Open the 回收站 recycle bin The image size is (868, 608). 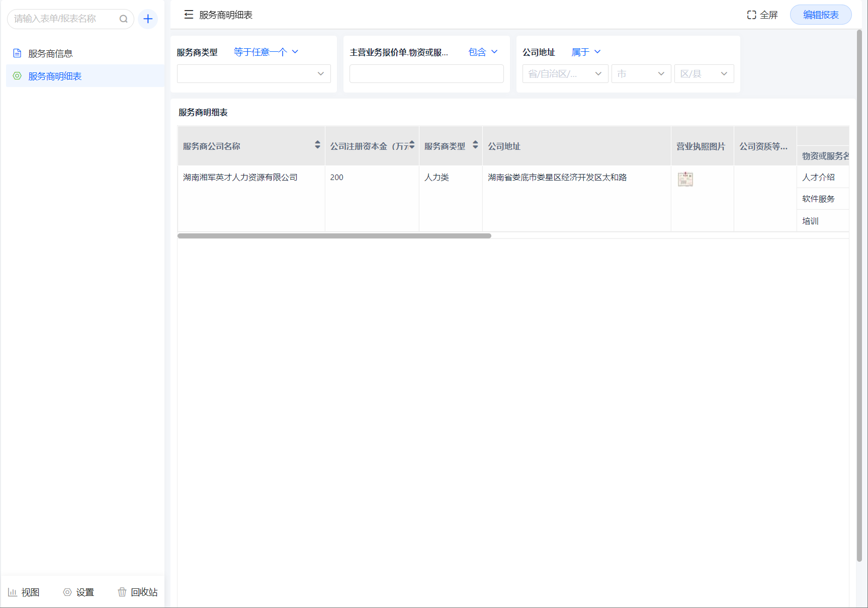[x=137, y=592]
